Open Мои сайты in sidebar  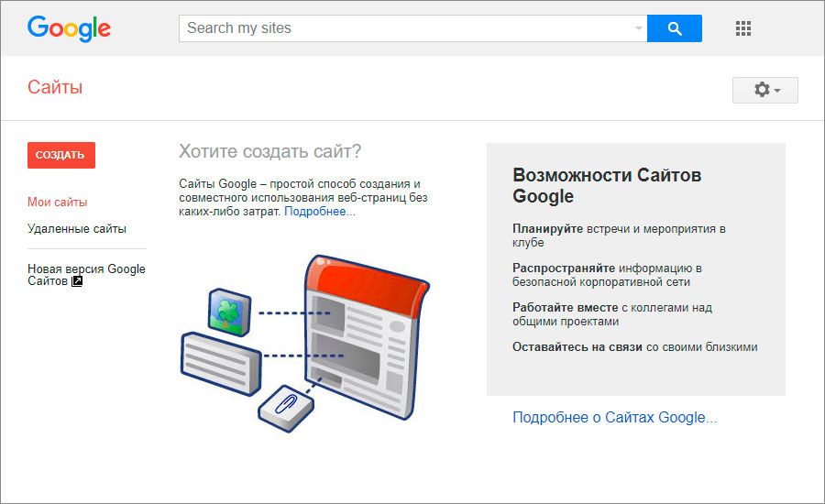click(x=58, y=202)
